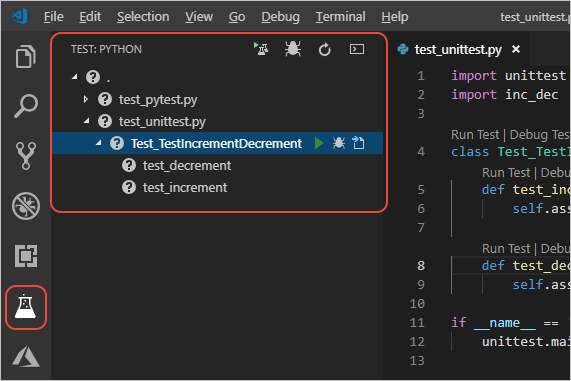
Task: Select test_decrement in test tree
Action: pyautogui.click(x=187, y=166)
